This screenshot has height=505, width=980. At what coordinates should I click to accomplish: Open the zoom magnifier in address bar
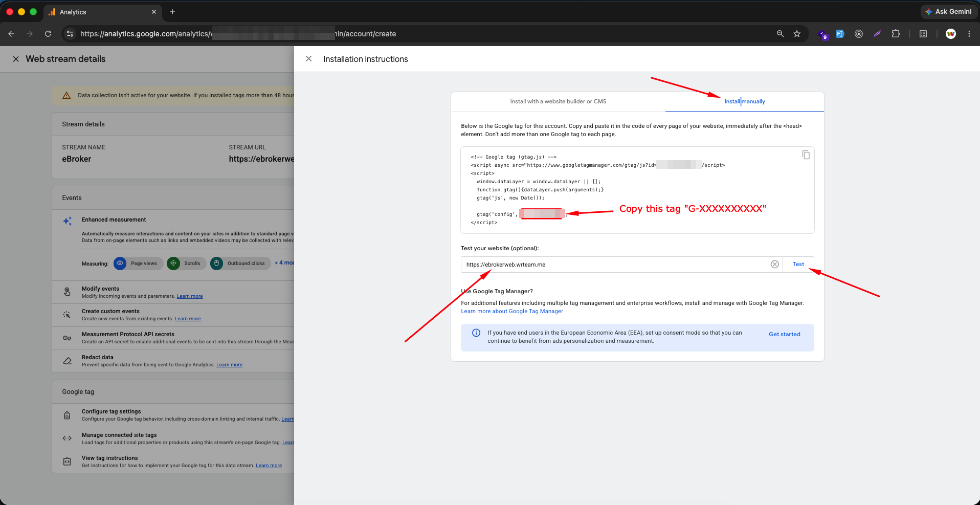[780, 34]
